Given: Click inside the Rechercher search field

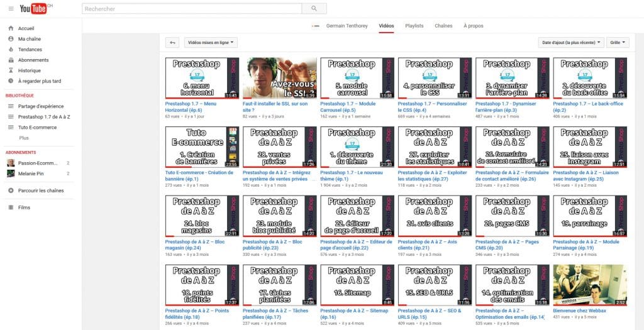Looking at the screenshot, I should click(x=192, y=9).
